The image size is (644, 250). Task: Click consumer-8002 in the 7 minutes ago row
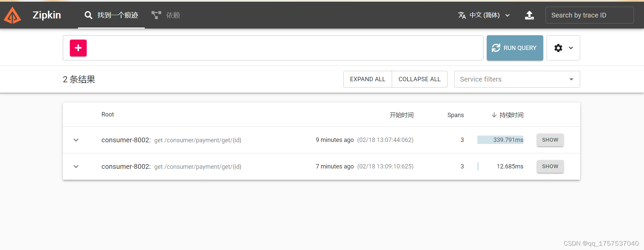click(126, 166)
